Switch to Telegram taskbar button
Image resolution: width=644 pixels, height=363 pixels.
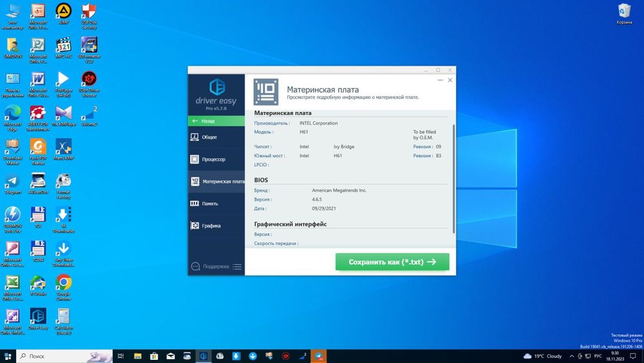(x=318, y=356)
